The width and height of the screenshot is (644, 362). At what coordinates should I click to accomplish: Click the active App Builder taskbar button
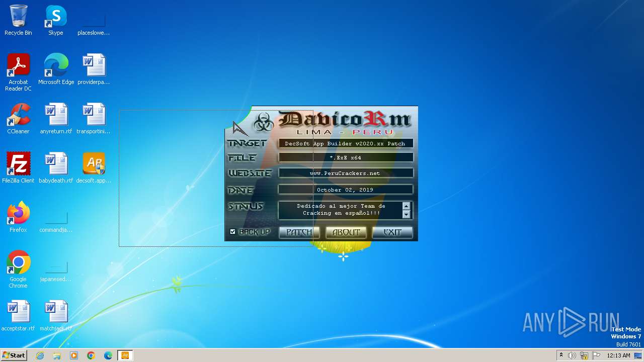pyautogui.click(x=125, y=355)
